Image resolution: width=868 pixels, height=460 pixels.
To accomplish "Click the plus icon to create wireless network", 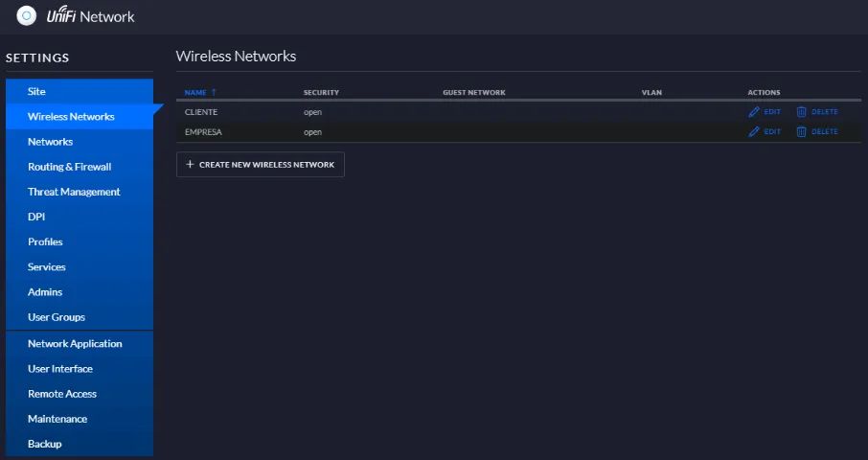I will 190,165.
